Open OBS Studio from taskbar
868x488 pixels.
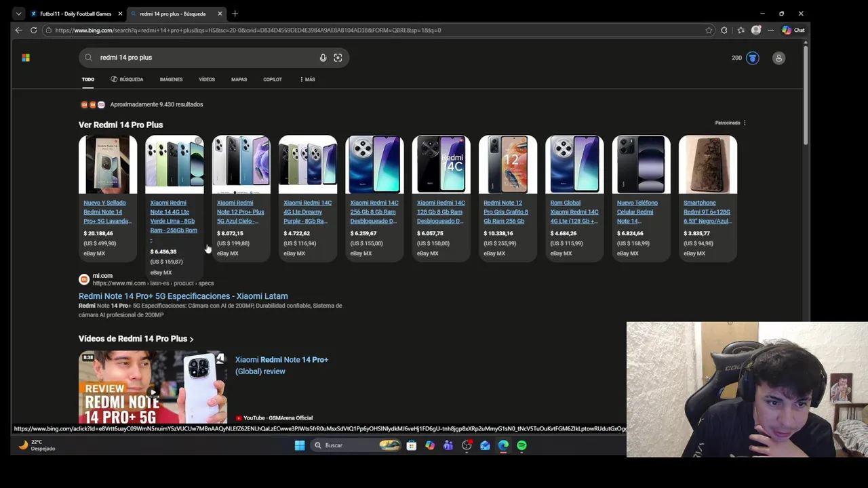467,445
